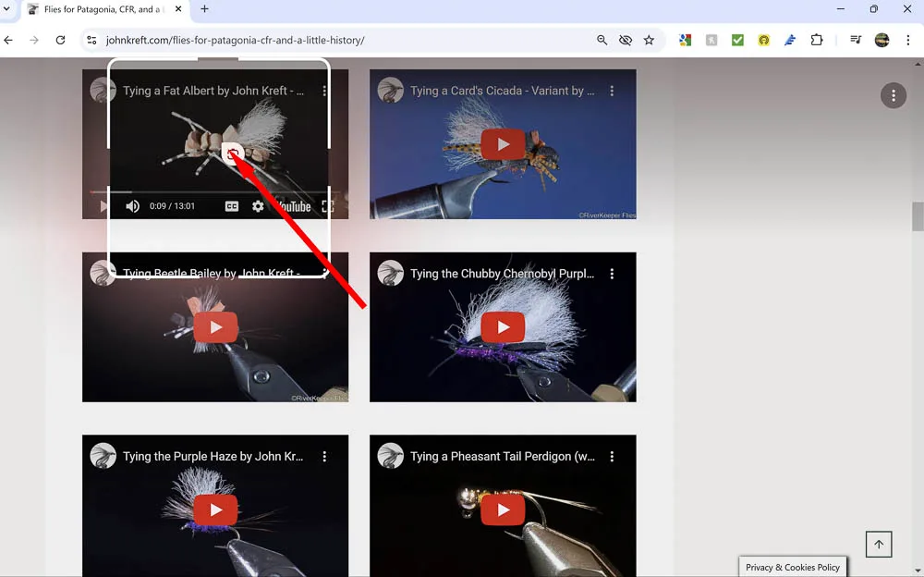The height and width of the screenshot is (577, 924).
Task: Click the scroll-to-top arrow button
Action: pos(879,544)
